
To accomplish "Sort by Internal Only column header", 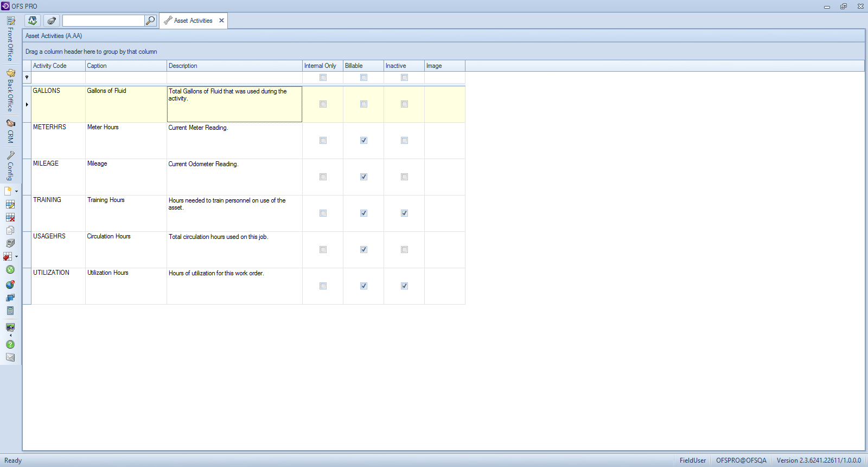I will tap(323, 66).
